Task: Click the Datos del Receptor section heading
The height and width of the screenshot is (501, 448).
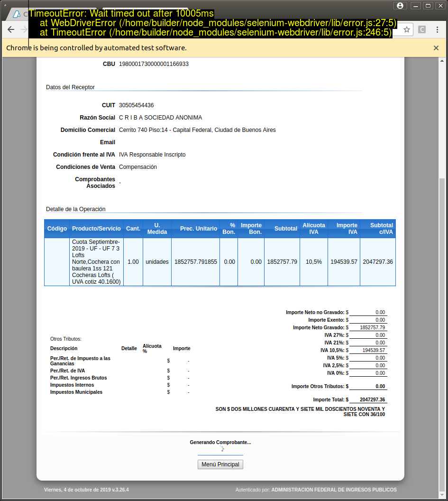Action: pyautogui.click(x=70, y=87)
